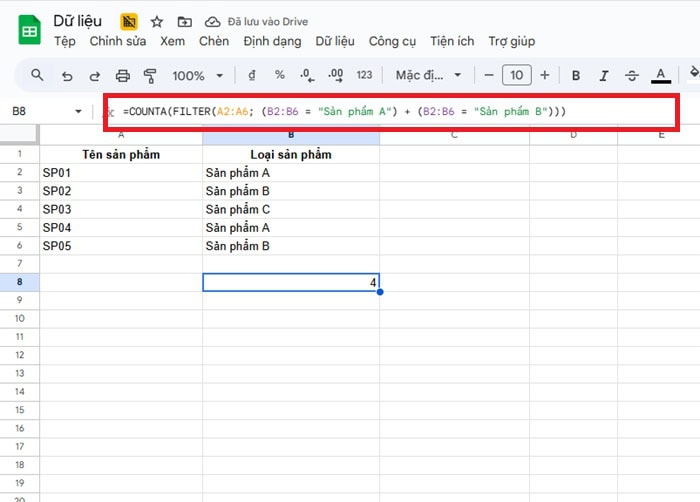Open the Chỉnh sửa menu

coord(118,41)
